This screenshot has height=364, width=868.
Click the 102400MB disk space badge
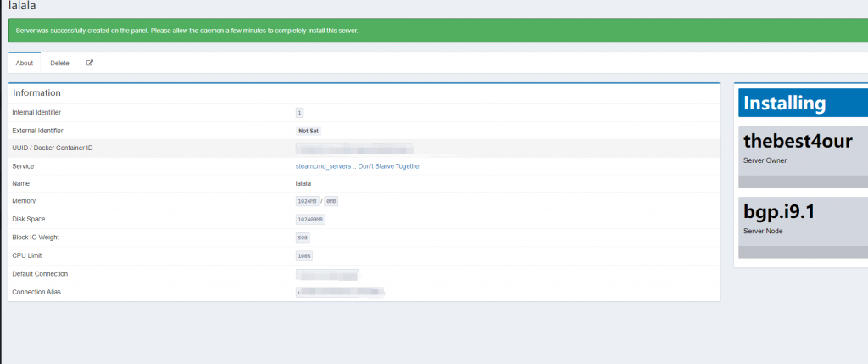310,219
